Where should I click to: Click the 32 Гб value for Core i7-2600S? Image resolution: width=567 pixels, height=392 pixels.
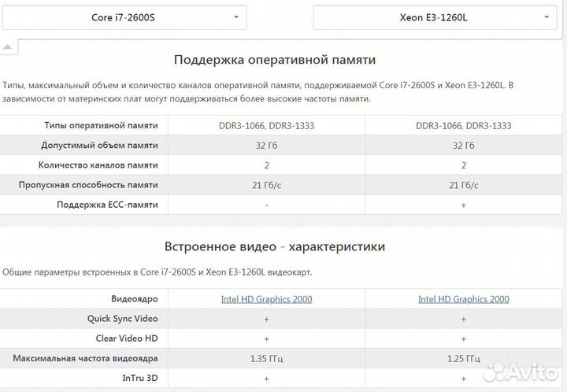[x=266, y=146]
